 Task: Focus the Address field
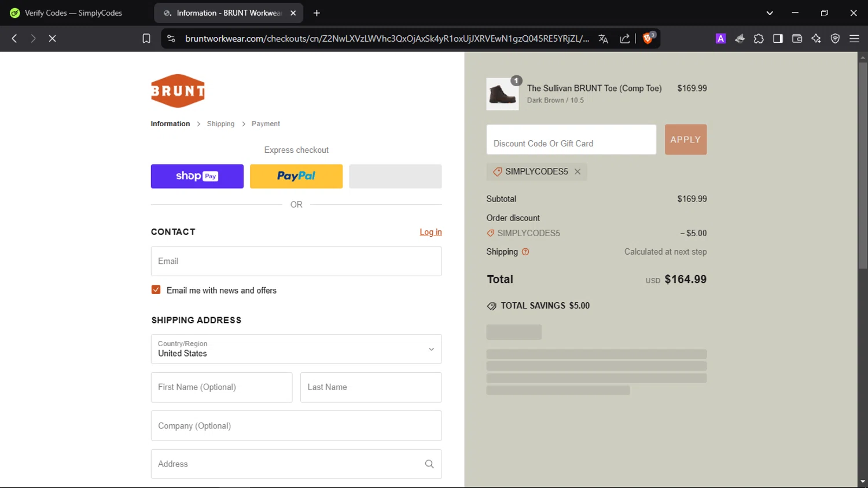point(296,464)
